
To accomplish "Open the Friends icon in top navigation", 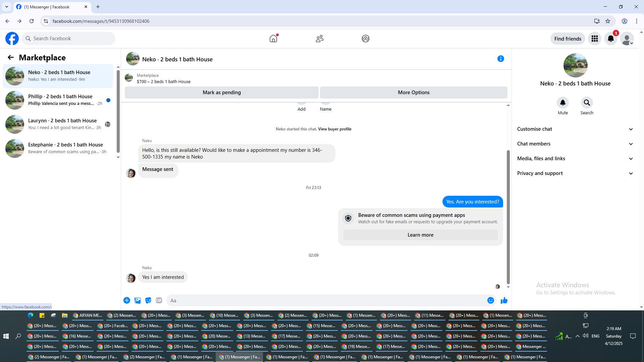I will click(320, 39).
